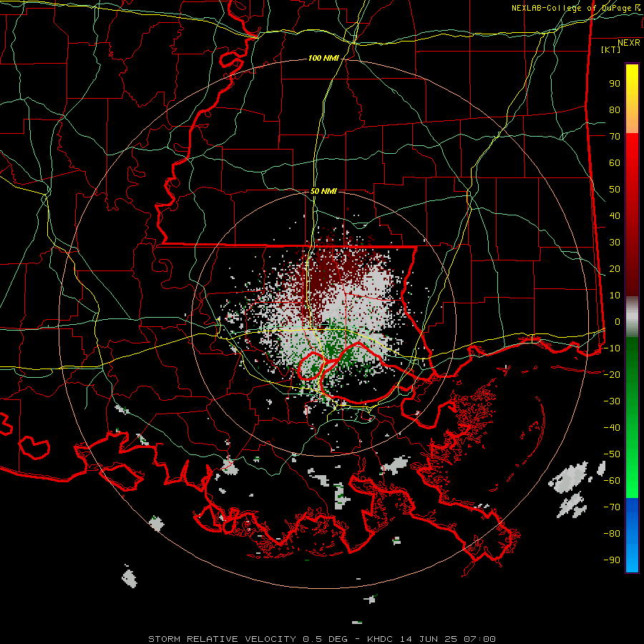Image resolution: width=644 pixels, height=644 pixels.
Task: Click the "40" value on the velocity scale
Action: coord(615,216)
